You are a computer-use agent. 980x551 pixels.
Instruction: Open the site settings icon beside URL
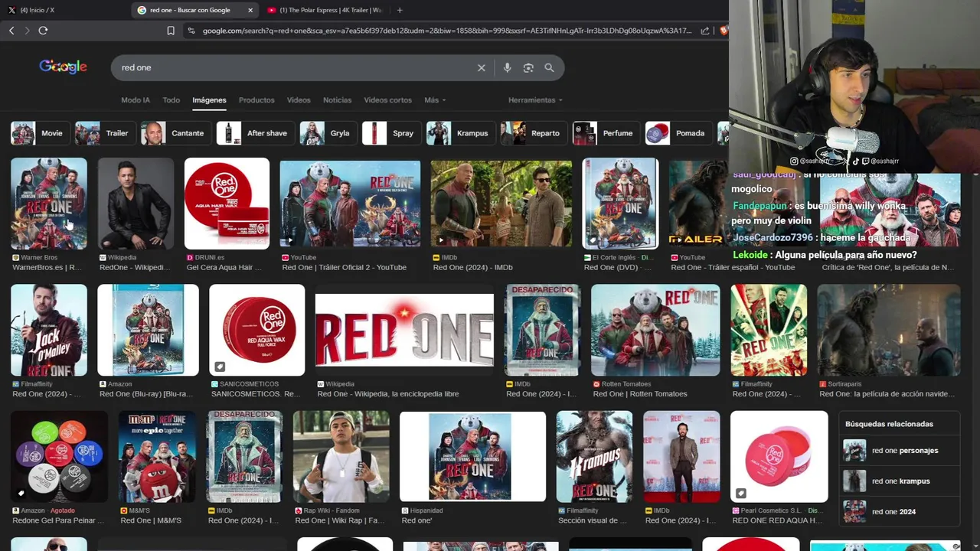191,31
